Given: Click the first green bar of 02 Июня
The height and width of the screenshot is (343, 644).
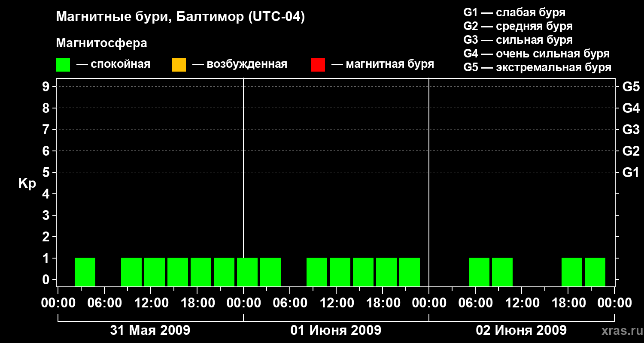Looking at the screenshot, I should (479, 272).
